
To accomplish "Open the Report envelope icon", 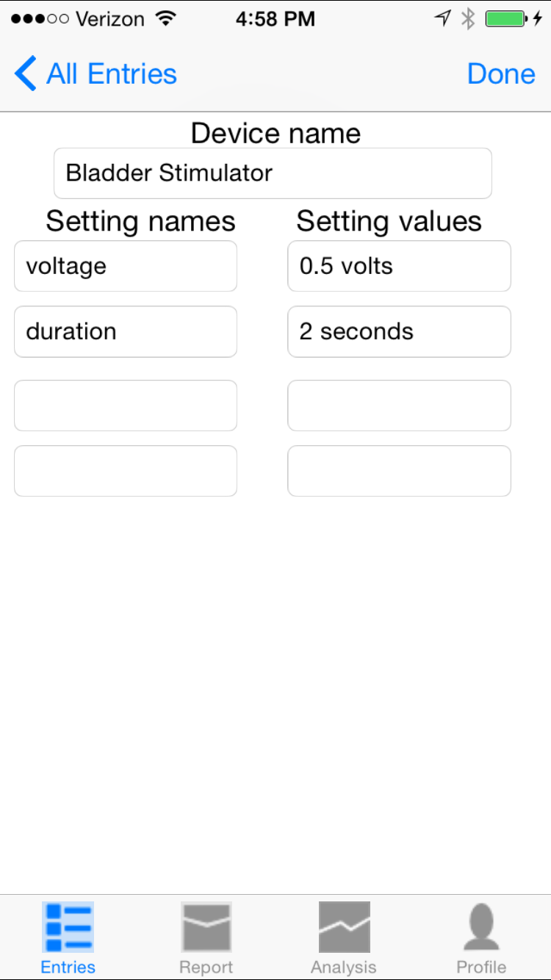I will point(206,927).
